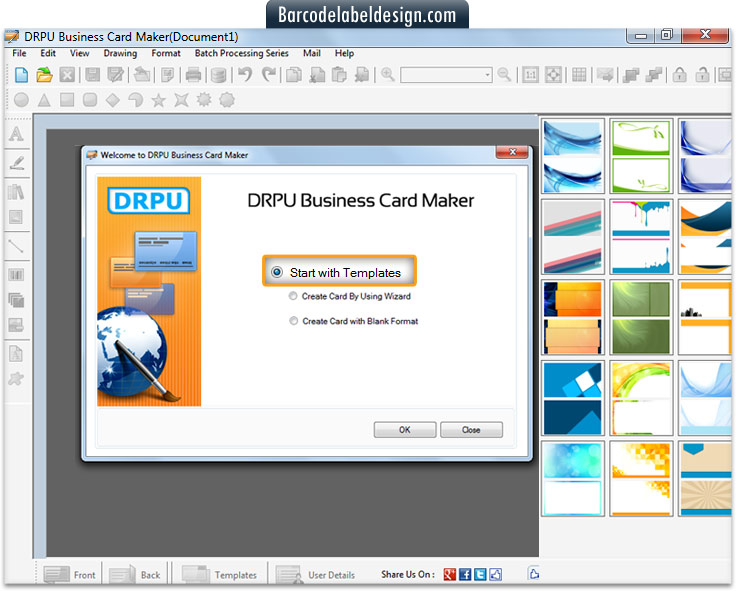Select the image picture tool in sidebar

coord(16,217)
